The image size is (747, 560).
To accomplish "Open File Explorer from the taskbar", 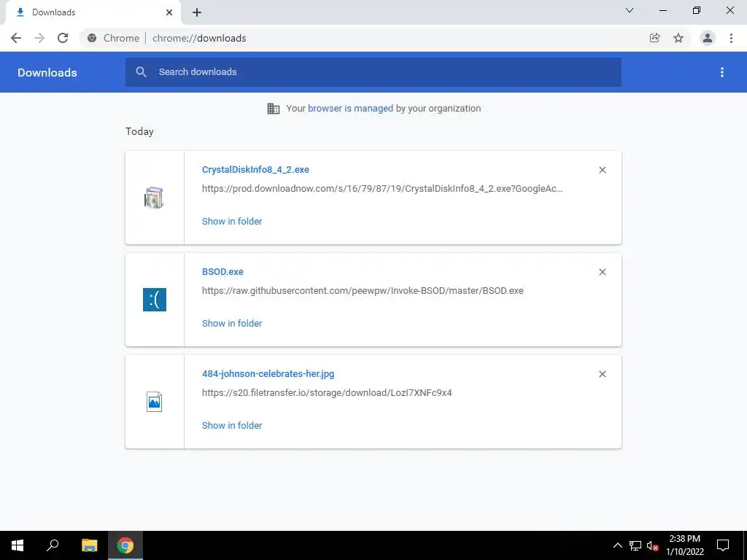I will click(x=89, y=545).
